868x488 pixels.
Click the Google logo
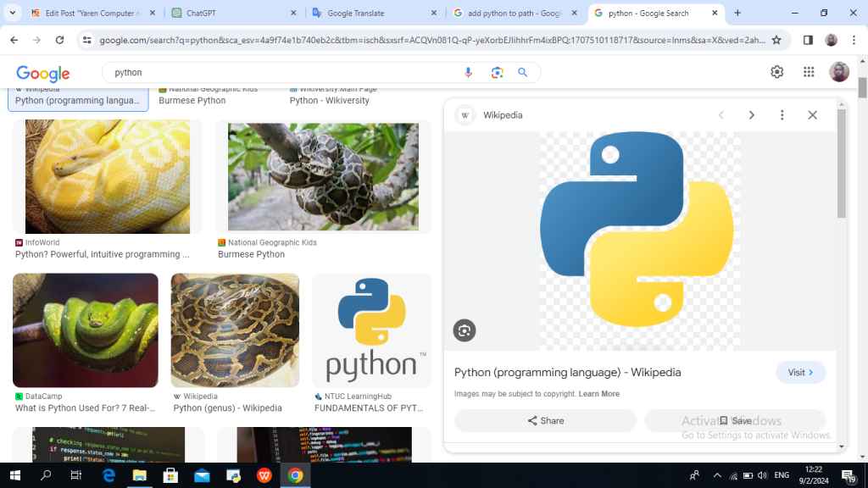(43, 73)
